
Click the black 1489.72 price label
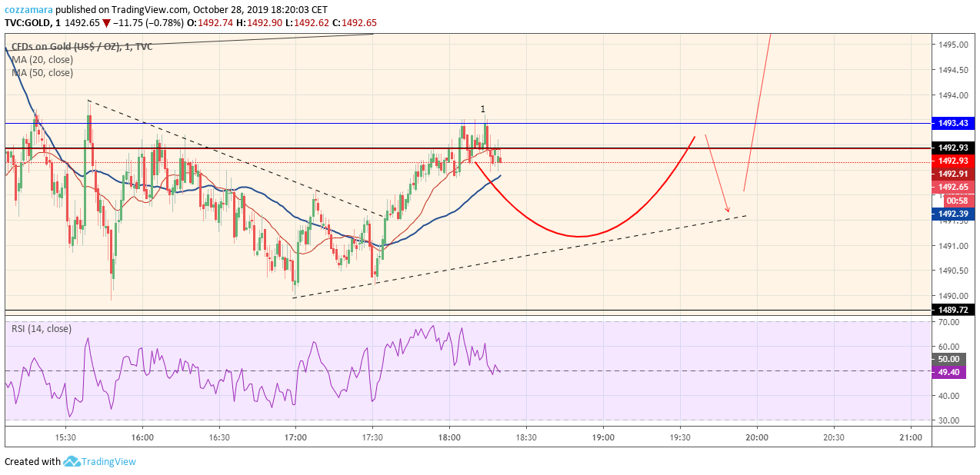pos(953,310)
